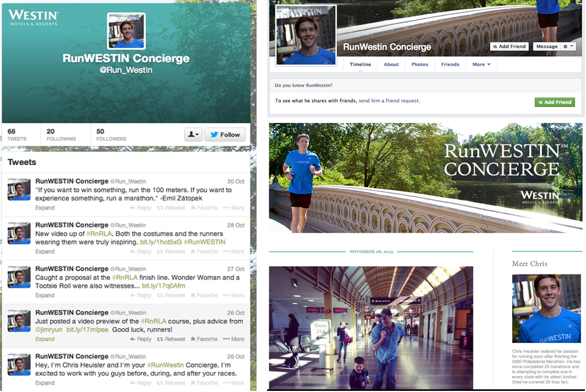The image size is (586, 392).
Task: Expand the 30 Oct Emil Zátopek tweet
Action: coord(45,207)
